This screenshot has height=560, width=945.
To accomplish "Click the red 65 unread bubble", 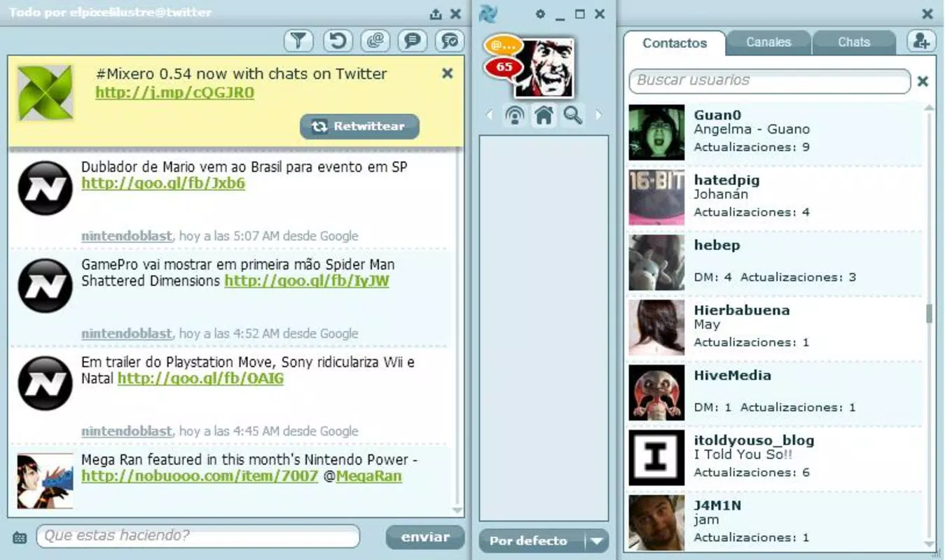I will point(503,68).
